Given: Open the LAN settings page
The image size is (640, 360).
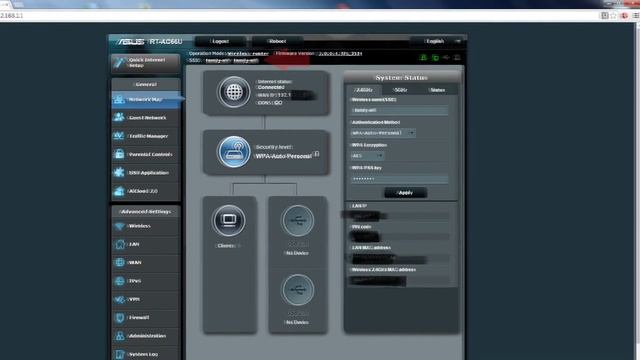Looking at the screenshot, I should 145,244.
